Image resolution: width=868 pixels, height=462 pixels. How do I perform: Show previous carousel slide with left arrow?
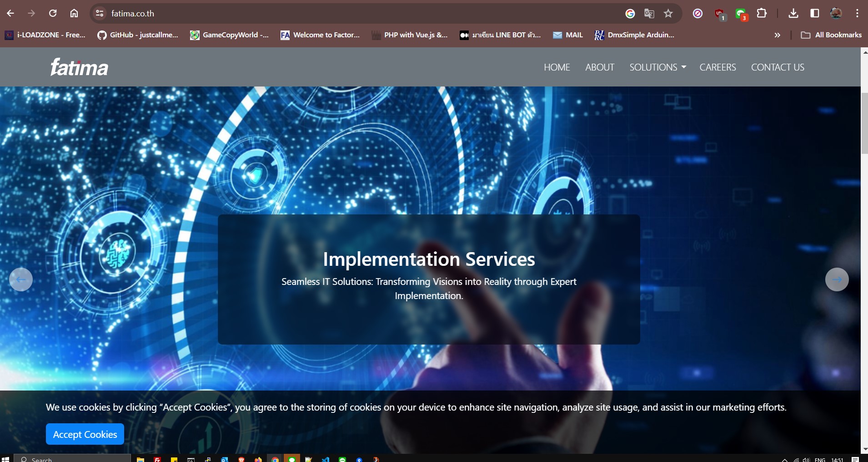21,279
